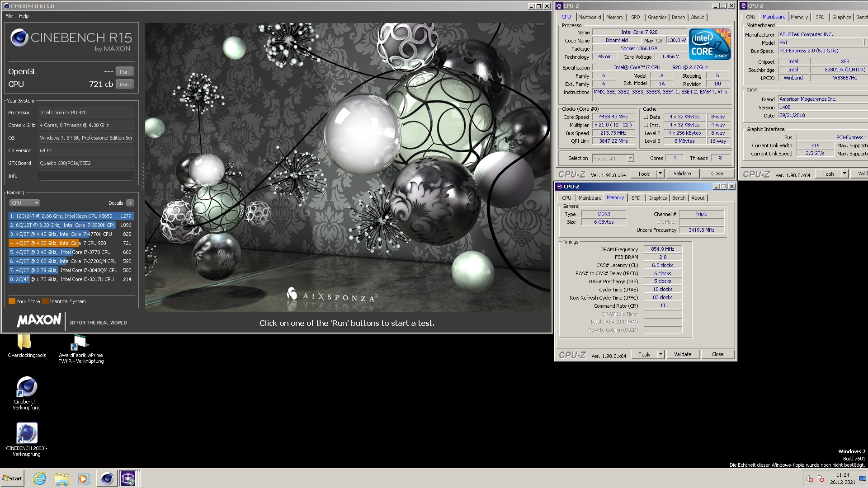
Task: Click the taskbar clock showing 11:24
Action: 842,479
